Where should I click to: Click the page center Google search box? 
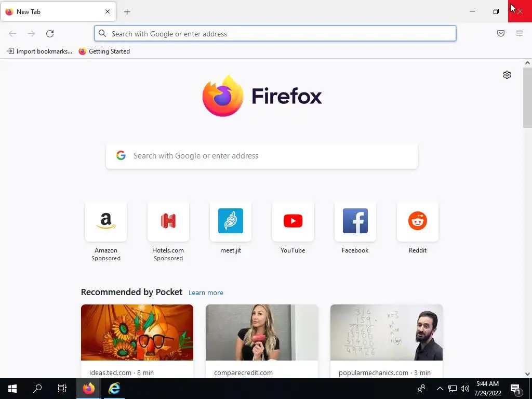click(x=262, y=156)
